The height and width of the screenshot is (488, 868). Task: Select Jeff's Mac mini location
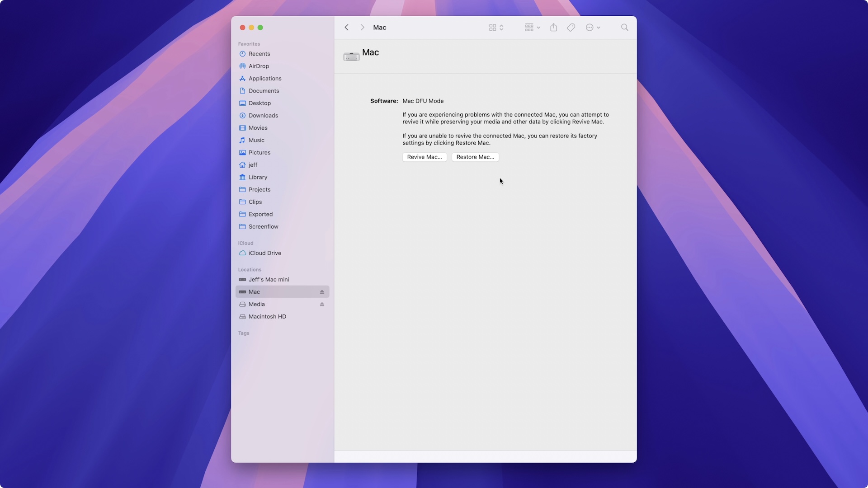point(269,280)
